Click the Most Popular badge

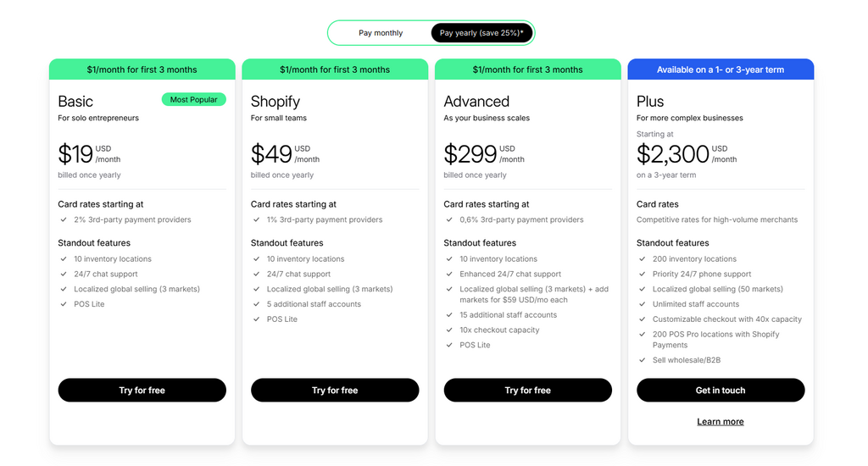click(x=193, y=100)
